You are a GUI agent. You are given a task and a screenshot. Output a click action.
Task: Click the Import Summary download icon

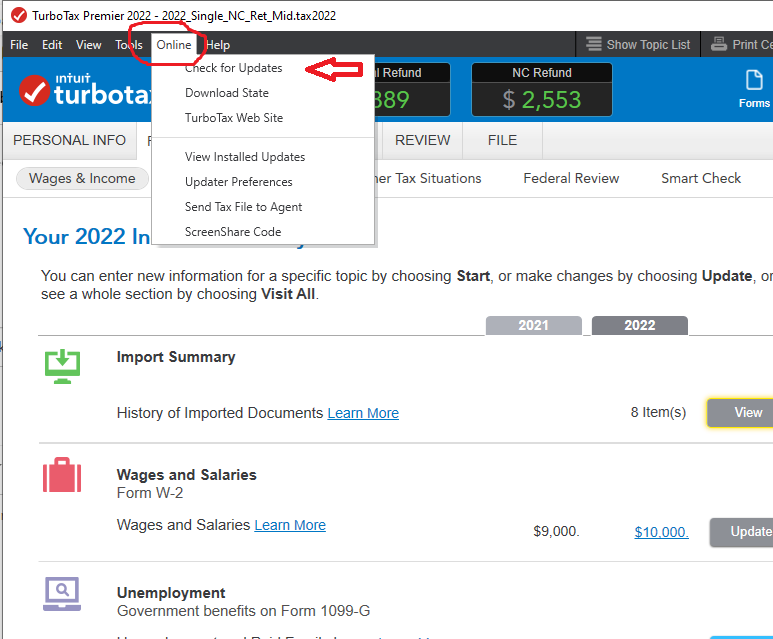click(62, 366)
